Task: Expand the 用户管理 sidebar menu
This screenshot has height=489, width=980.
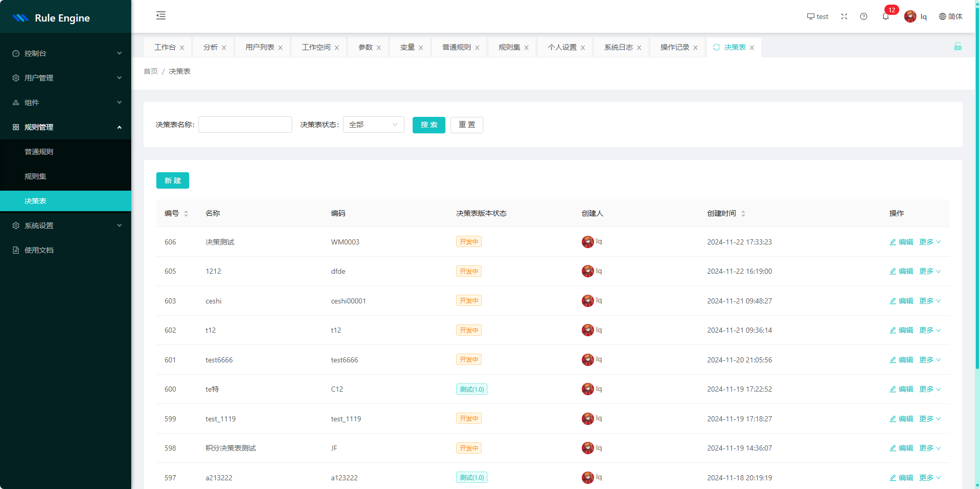Action: 66,78
